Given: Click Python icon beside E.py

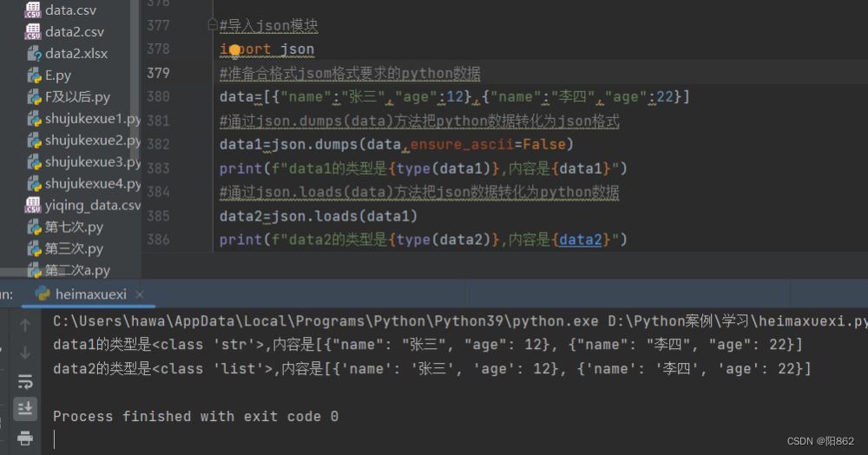Looking at the screenshot, I should click(x=35, y=75).
